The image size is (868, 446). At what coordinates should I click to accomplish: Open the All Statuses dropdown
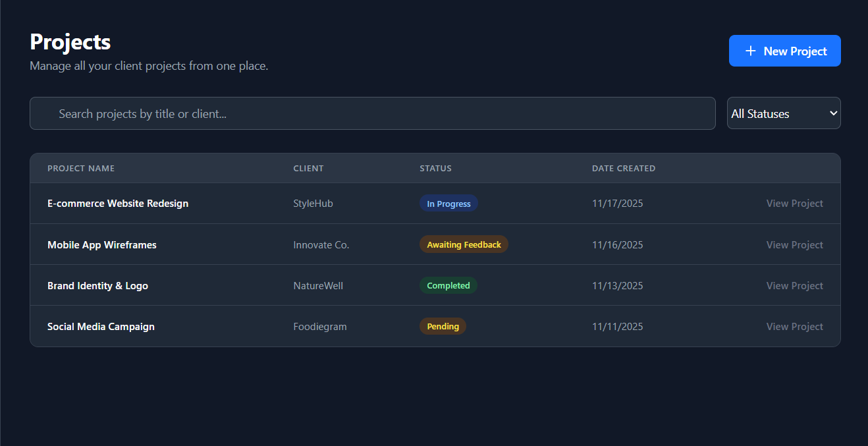tap(783, 113)
